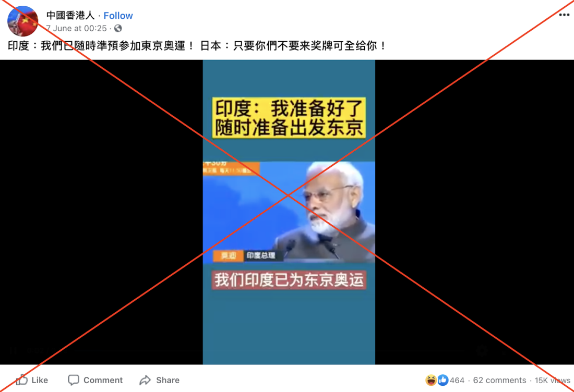Click the thumbs-up Like button
This screenshot has width=574, height=392.
click(x=32, y=380)
